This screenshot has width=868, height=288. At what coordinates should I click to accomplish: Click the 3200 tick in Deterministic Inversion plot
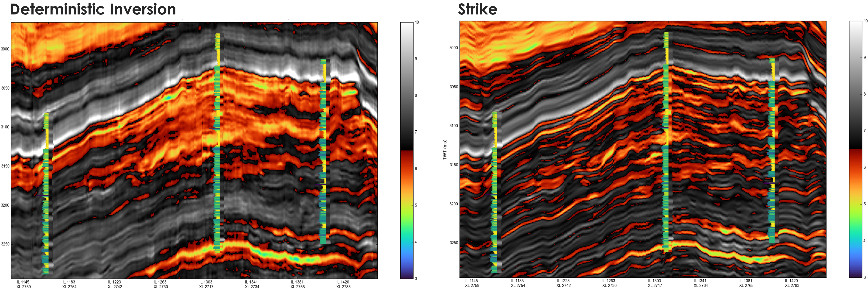coord(5,205)
